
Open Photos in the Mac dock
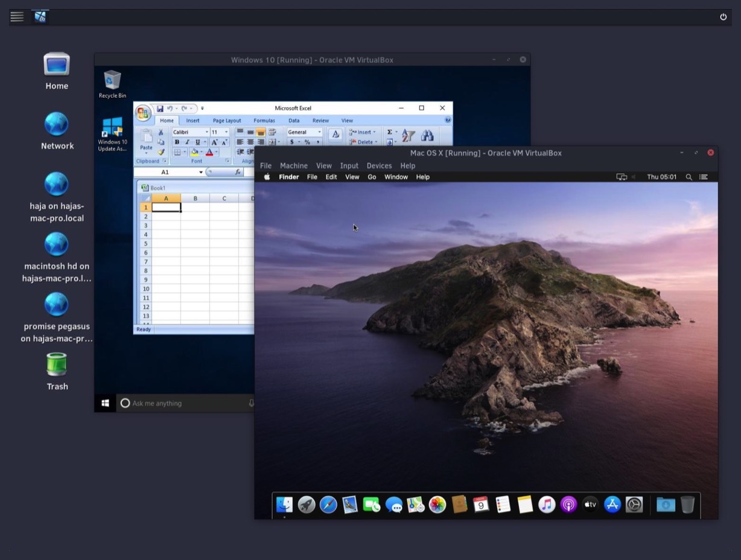tap(437, 504)
